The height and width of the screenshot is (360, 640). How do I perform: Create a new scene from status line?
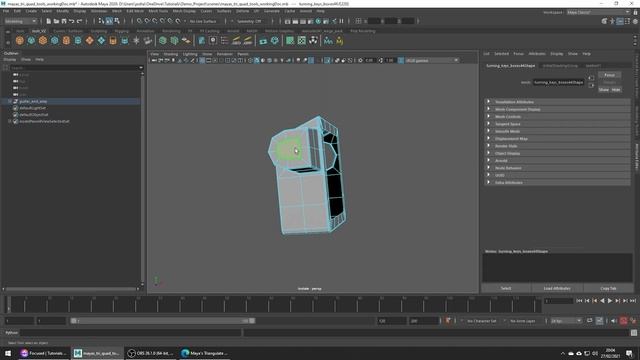49,21
